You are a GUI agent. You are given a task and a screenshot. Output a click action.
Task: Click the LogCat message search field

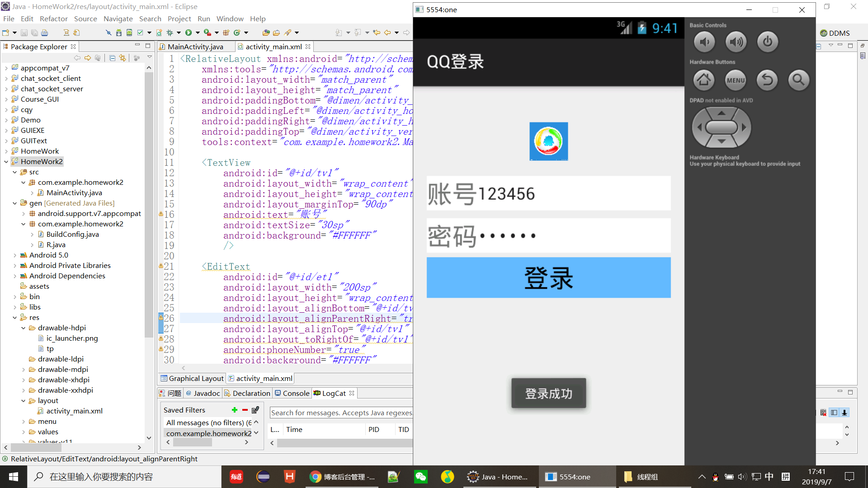(341, 413)
